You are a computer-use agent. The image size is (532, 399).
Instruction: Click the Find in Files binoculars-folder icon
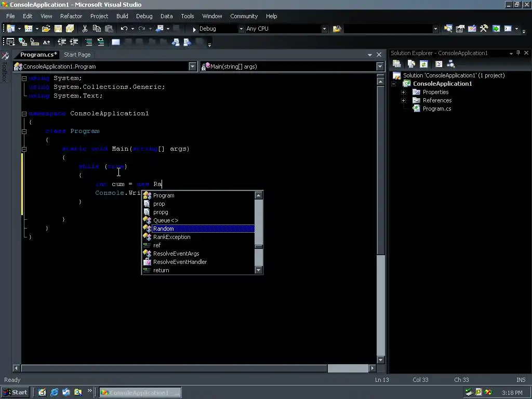click(337, 29)
